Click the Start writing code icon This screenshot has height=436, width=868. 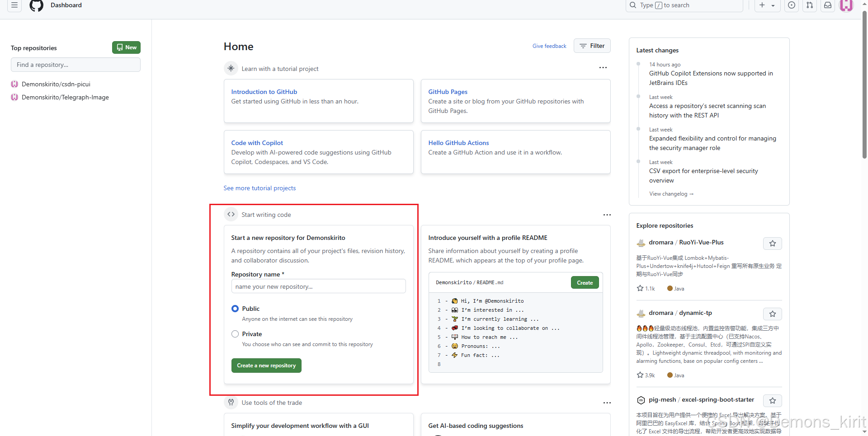click(x=231, y=214)
